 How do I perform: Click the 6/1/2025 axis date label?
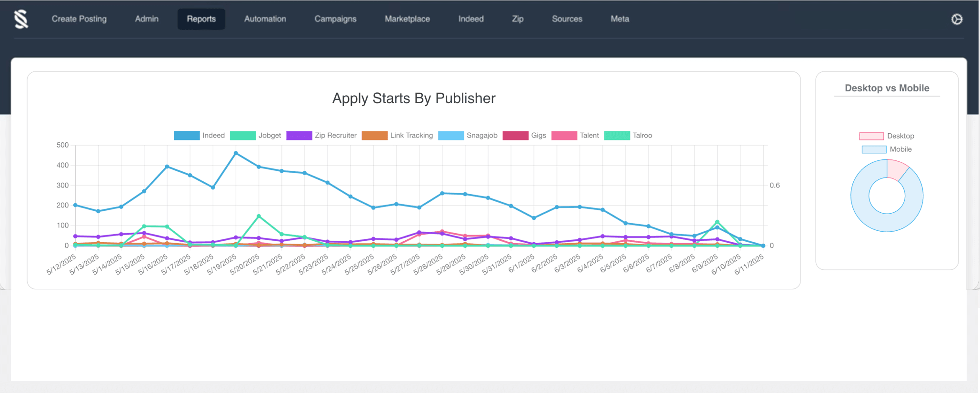(522, 263)
